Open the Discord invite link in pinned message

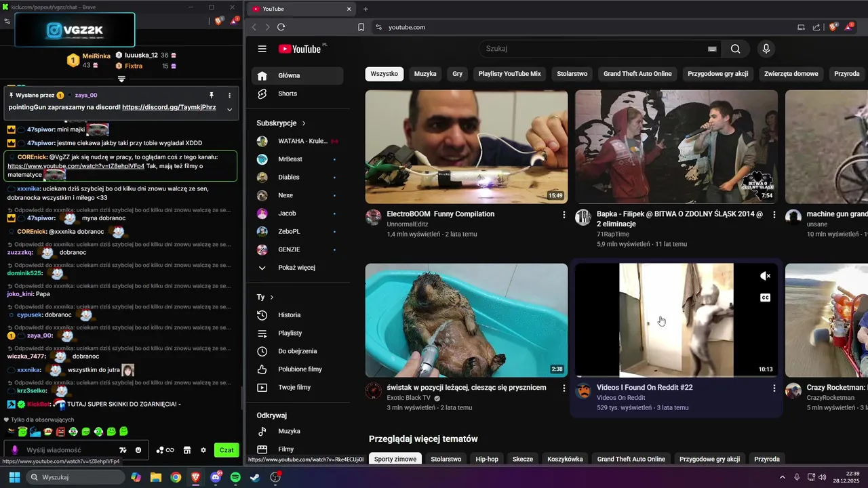click(169, 107)
